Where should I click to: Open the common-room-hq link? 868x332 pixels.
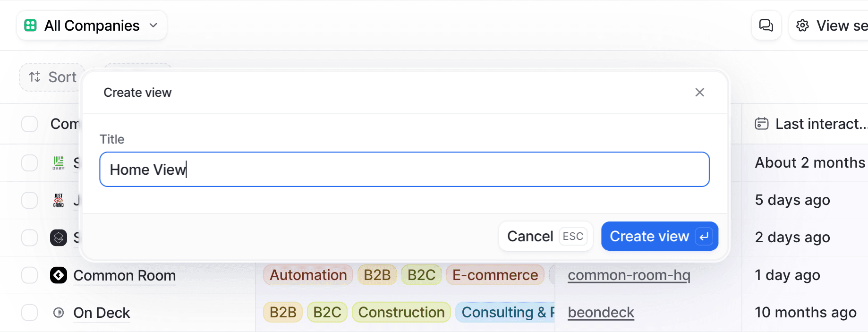point(629,275)
